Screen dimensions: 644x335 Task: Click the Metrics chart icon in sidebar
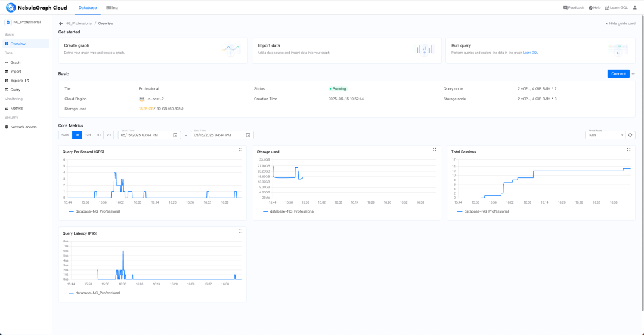tap(7, 108)
